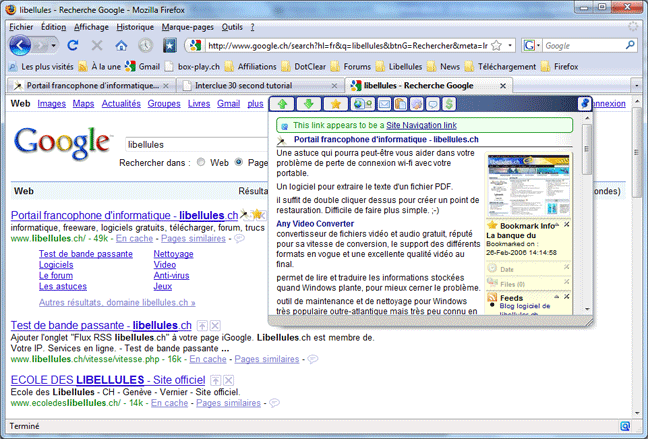
Task: Open the Libellules bookmarks folder
Action: click(400, 67)
